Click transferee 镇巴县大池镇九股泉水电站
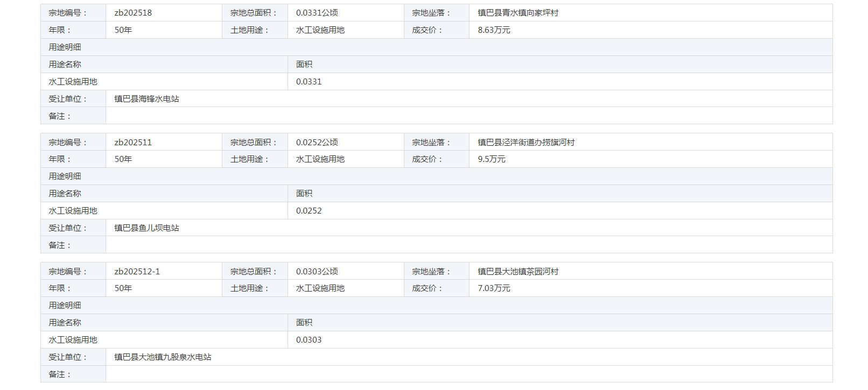 163,357
